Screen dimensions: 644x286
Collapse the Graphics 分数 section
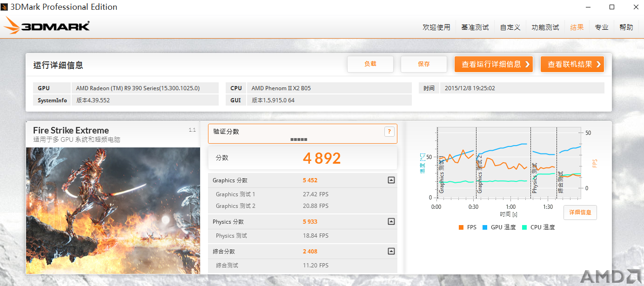click(x=391, y=180)
